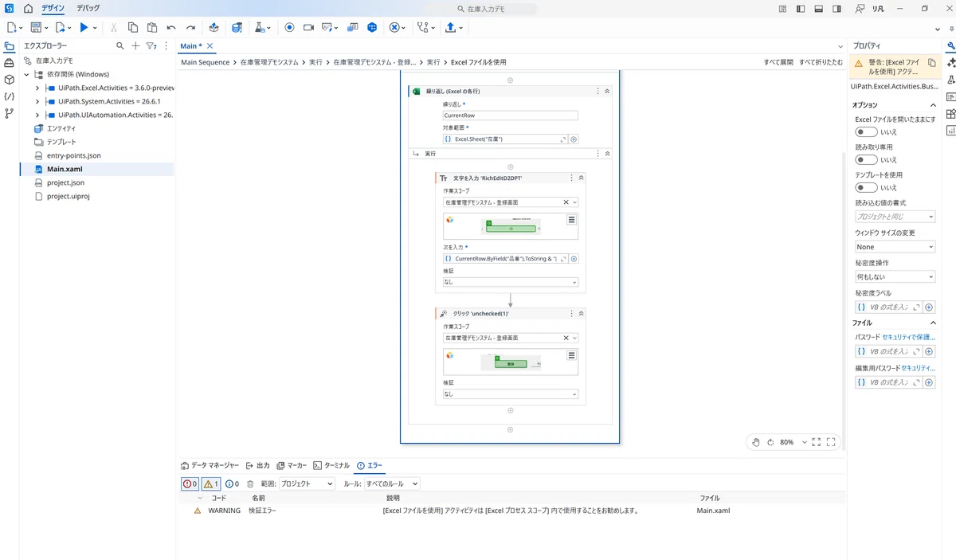Expand UiPath.Excel.Activities dependency node
The height and width of the screenshot is (560, 956).
coord(37,88)
